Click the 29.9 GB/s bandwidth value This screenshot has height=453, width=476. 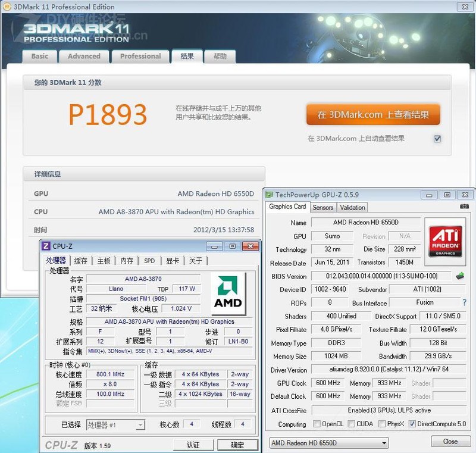[x=438, y=356]
